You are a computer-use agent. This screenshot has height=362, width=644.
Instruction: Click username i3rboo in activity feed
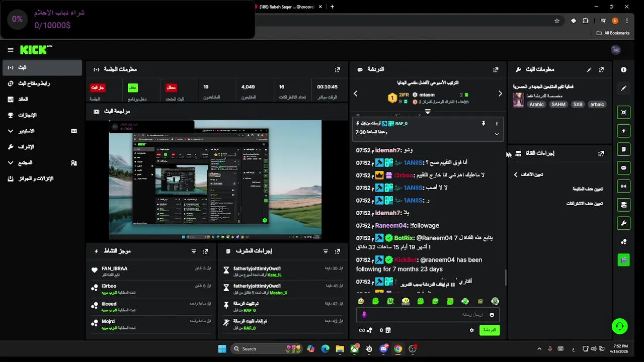(109, 286)
